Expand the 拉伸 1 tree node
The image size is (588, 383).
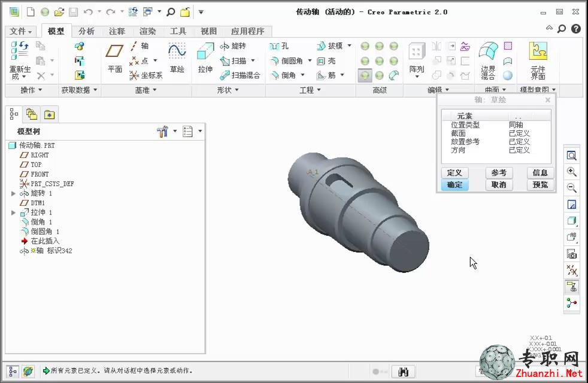14,212
